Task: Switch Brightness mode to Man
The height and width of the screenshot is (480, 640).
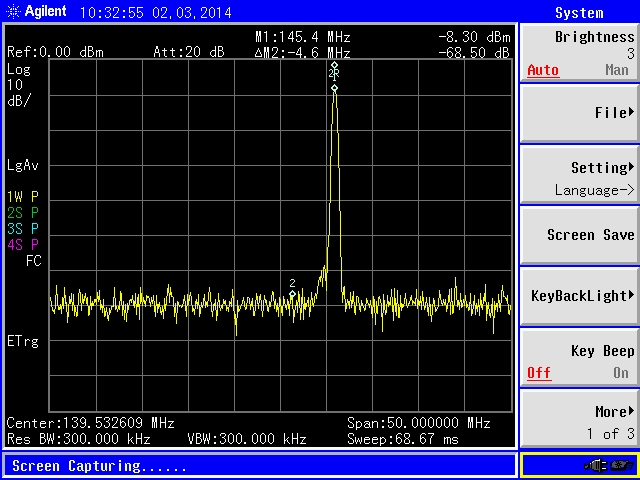Action: 616,71
